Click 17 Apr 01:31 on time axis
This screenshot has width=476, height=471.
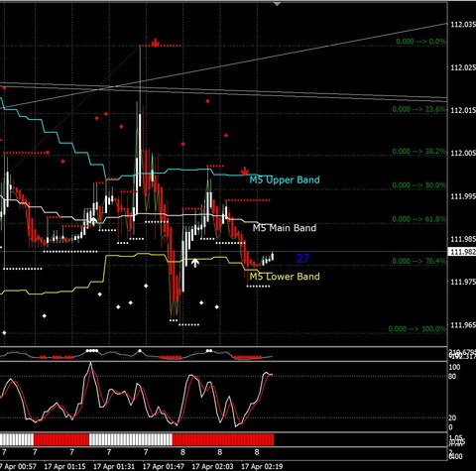pos(114,466)
